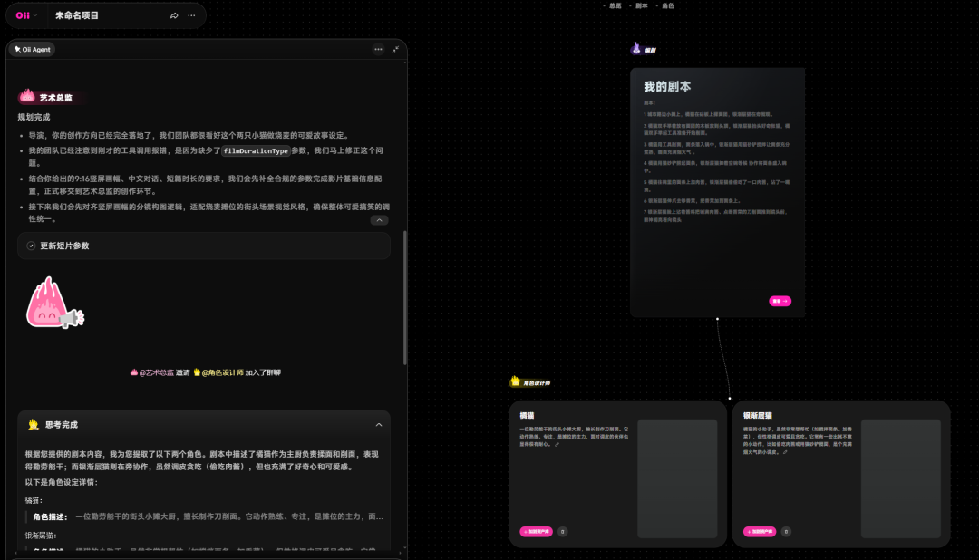Click the 更新短片参数 check circle
Viewport: 979px width, 560px height.
31,246
